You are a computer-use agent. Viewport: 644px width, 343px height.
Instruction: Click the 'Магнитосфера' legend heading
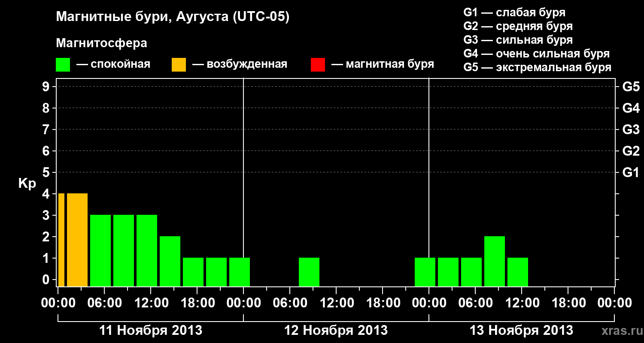pyautogui.click(x=101, y=43)
